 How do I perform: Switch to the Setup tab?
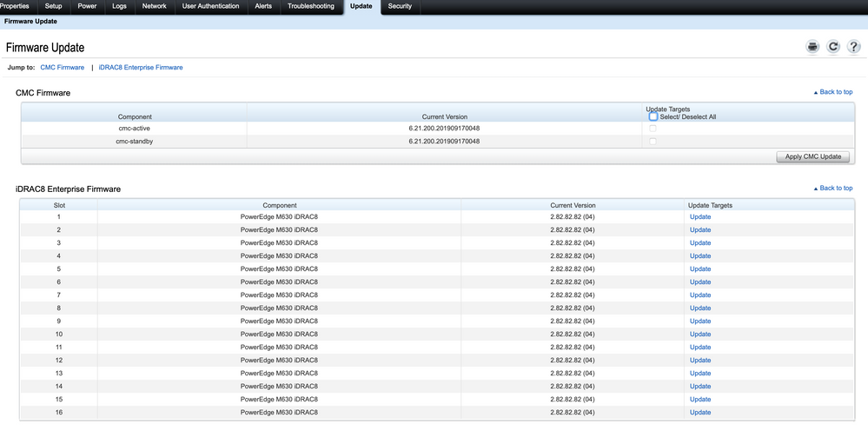tap(53, 6)
